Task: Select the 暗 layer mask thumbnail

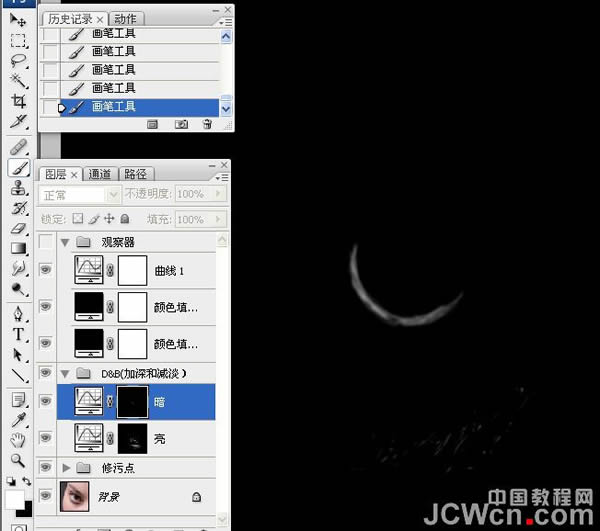Action: (132, 402)
